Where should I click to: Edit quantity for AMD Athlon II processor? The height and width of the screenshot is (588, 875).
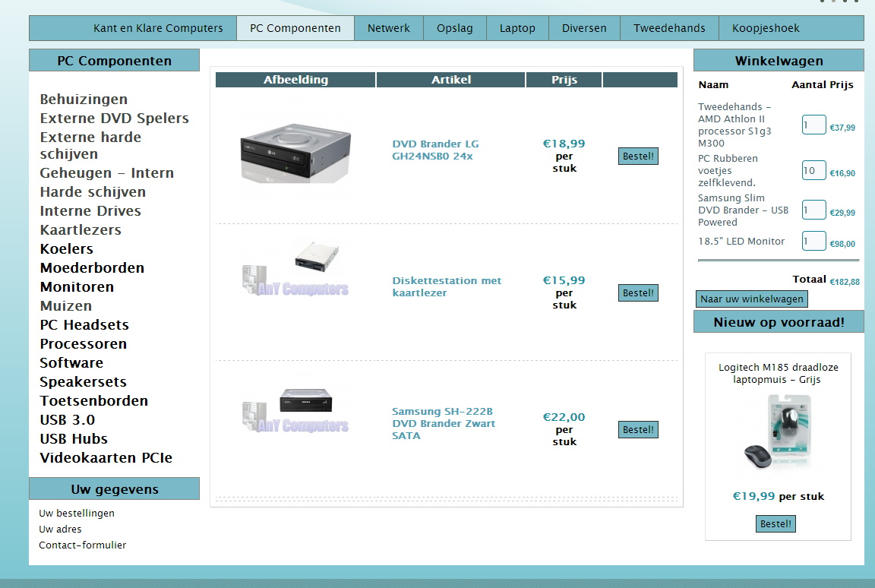pyautogui.click(x=813, y=125)
